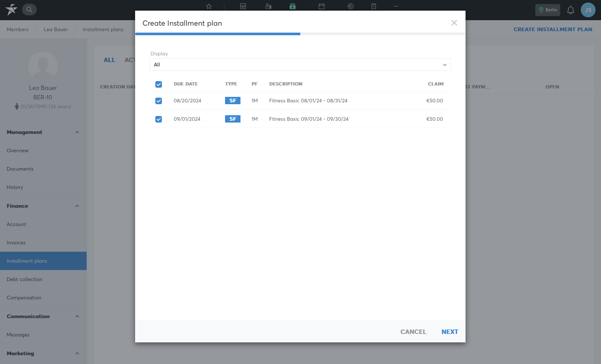Click the Display dropdown chevron arrow
This screenshot has width=601, height=364.
(x=445, y=65)
